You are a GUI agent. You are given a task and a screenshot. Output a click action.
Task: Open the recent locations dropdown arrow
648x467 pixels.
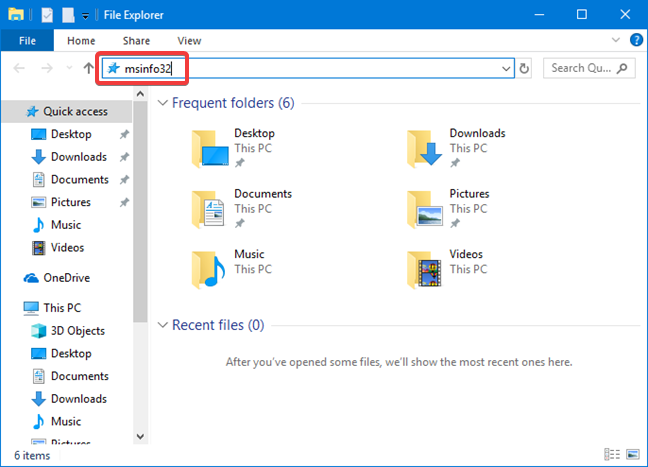69,68
